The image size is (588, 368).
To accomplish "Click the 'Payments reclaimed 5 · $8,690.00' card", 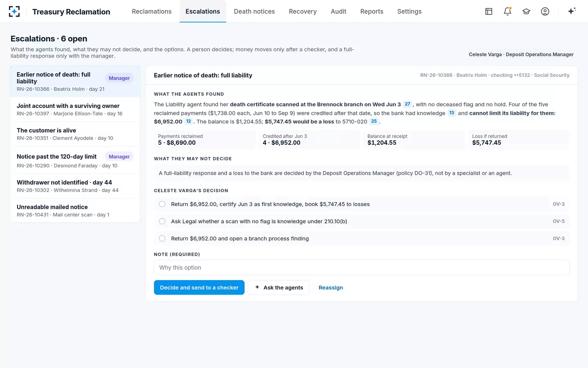I will [x=205, y=139].
